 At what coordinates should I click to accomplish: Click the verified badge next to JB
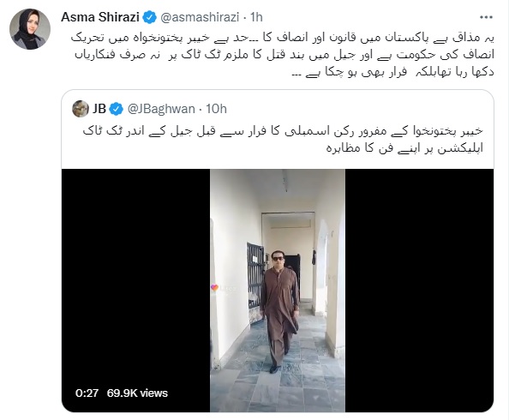117,109
